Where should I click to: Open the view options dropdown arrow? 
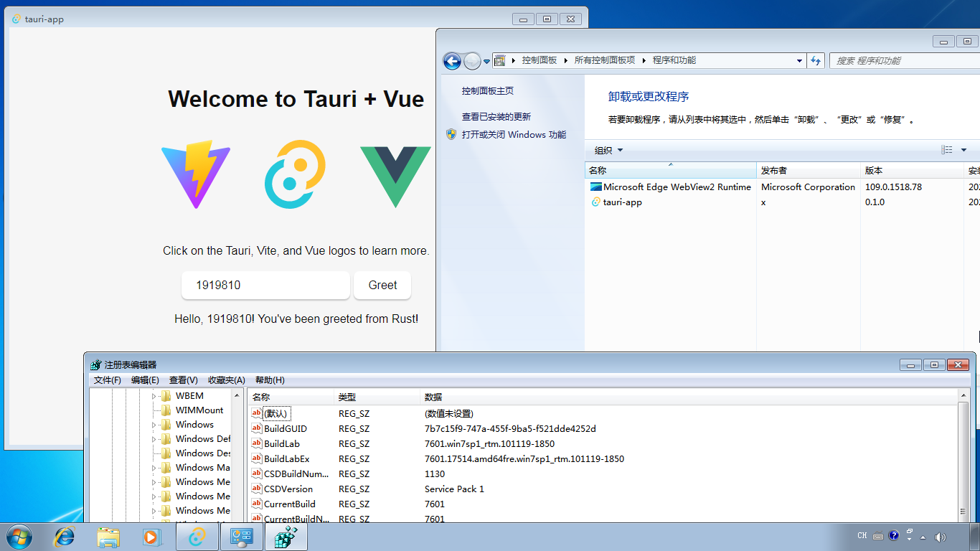coord(963,150)
